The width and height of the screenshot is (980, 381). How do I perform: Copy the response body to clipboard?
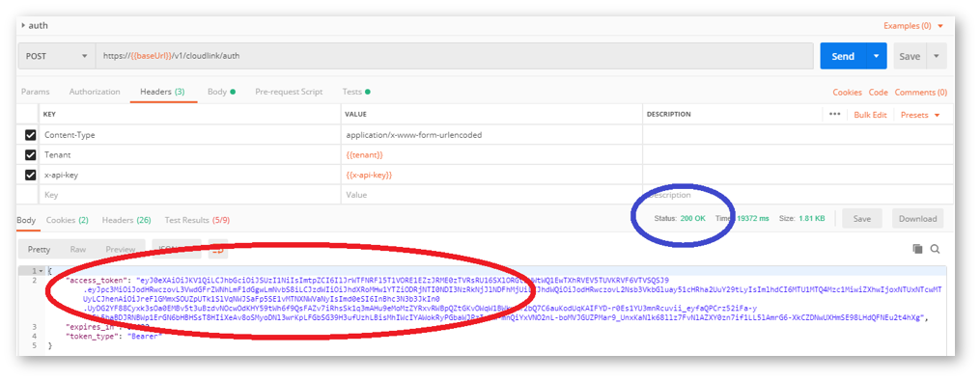(x=917, y=249)
